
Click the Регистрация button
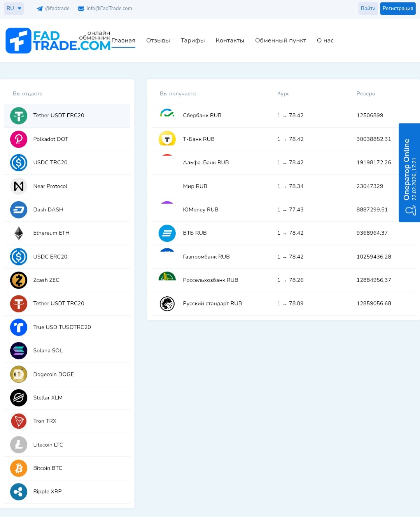398,9
